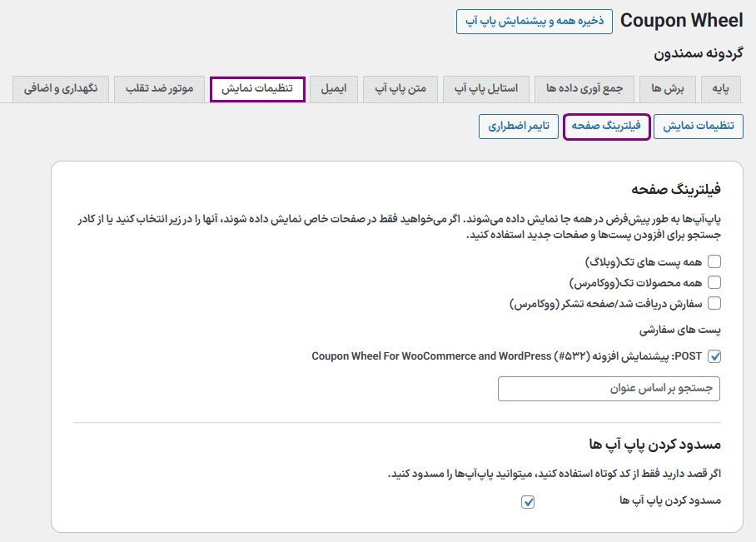Switch to 'برش ها' tab
This screenshot has width=756, height=542.
coord(667,89)
